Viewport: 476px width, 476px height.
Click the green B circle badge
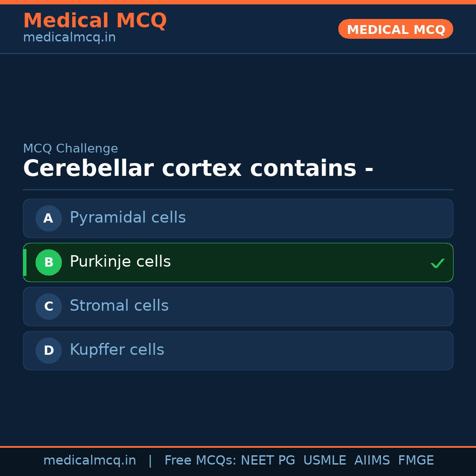point(48,262)
